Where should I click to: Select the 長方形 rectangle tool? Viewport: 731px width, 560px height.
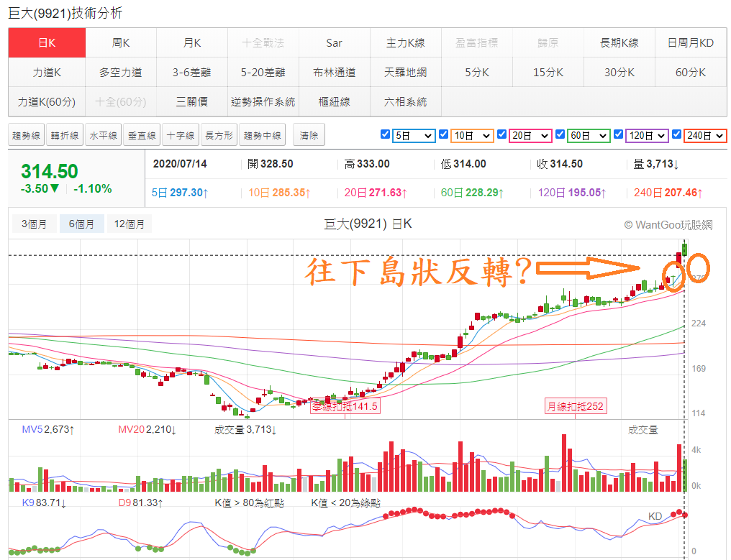click(x=219, y=136)
